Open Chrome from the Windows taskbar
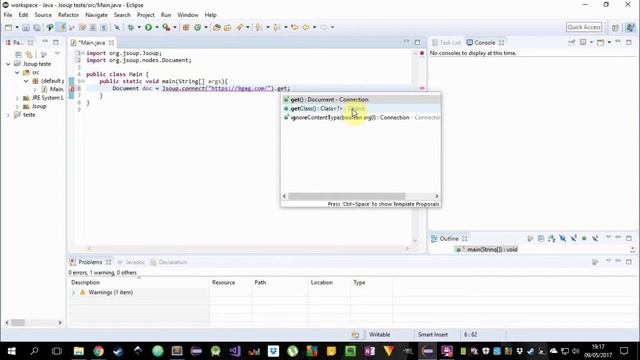The width and height of the screenshot is (640, 360). click(x=98, y=351)
